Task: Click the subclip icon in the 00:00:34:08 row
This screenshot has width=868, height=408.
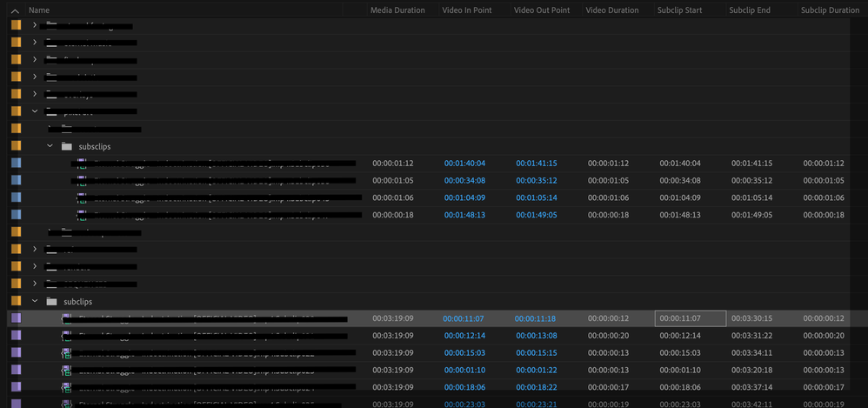Action: coord(82,180)
